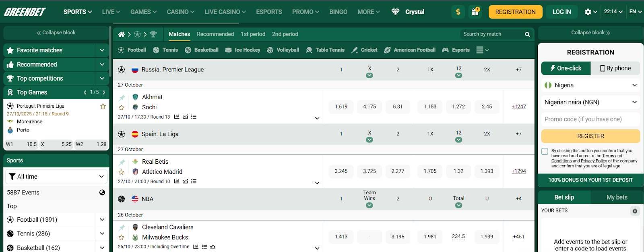Screen dimensions: 644x252
Task: Click the home icon in breadcrumb
Action: (121, 34)
